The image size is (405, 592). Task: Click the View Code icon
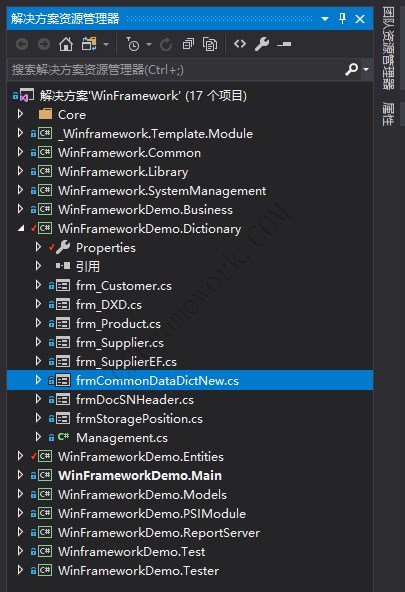tap(240, 44)
